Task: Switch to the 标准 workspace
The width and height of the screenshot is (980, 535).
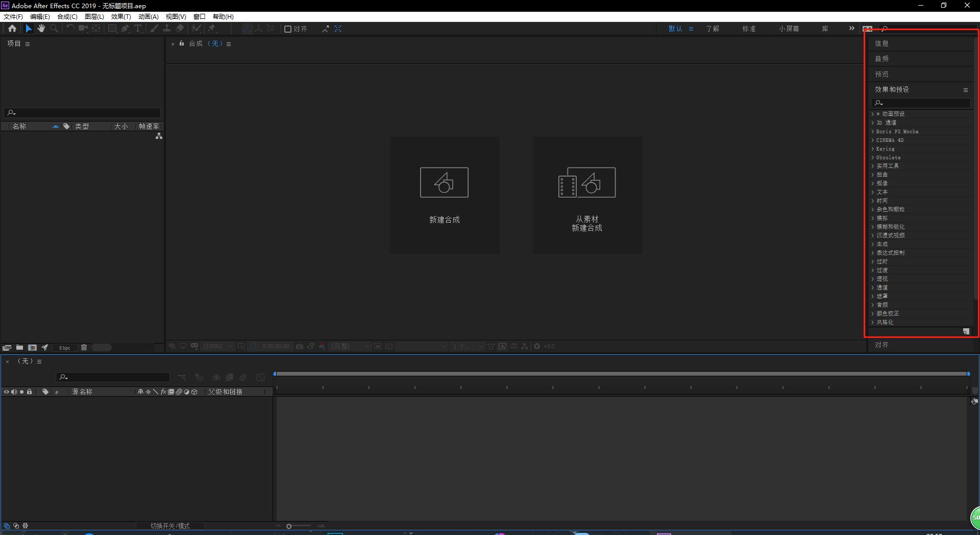Action: click(x=749, y=29)
